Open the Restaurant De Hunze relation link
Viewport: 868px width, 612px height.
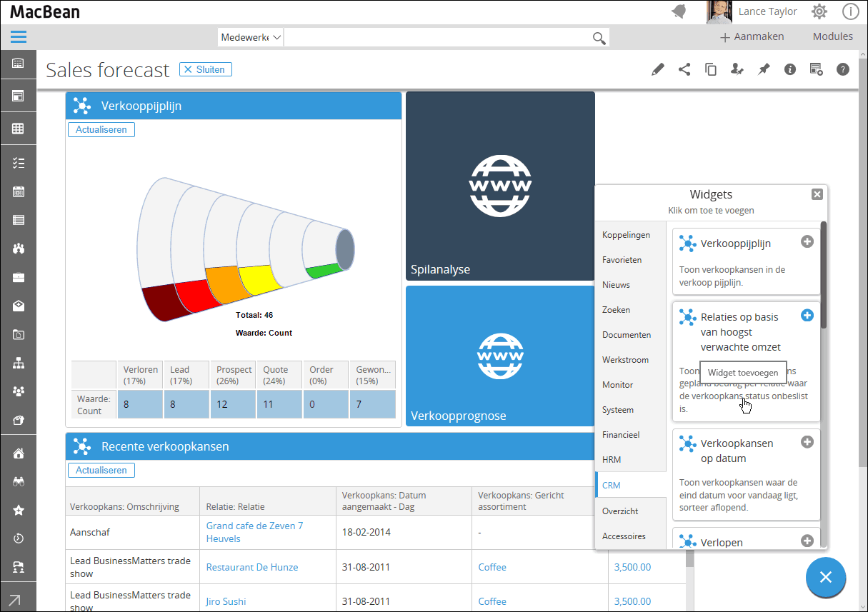click(x=252, y=567)
